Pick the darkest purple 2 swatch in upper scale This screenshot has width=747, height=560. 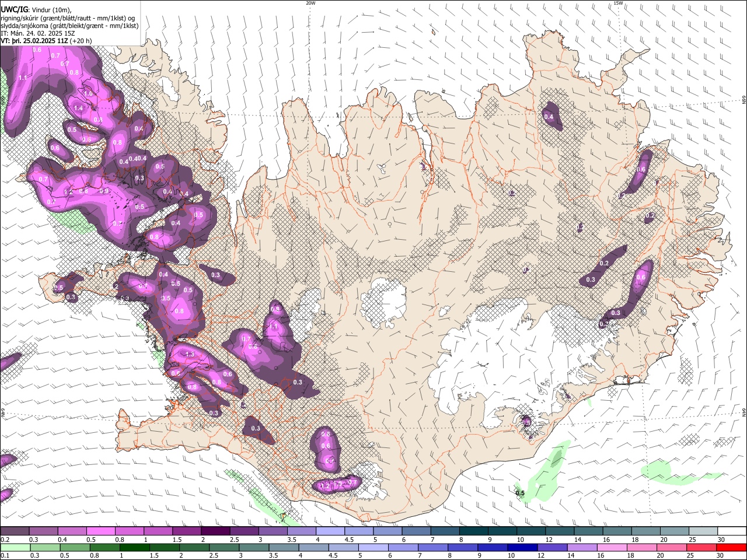(x=215, y=531)
